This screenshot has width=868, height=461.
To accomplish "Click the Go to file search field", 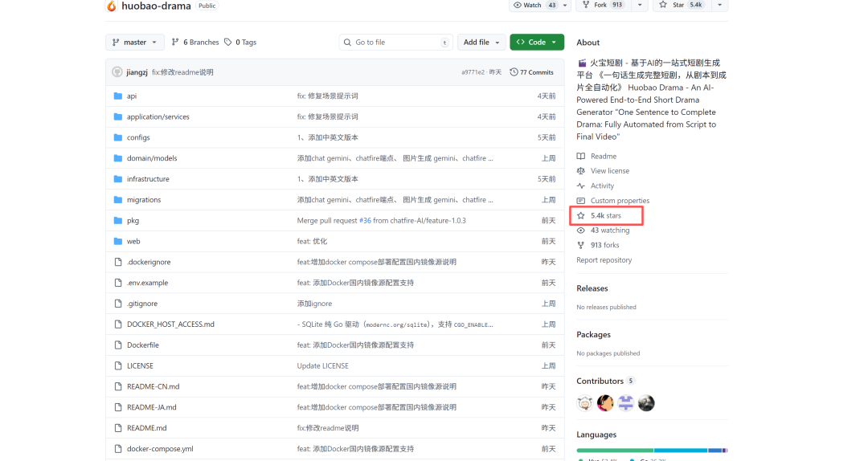I will [395, 43].
